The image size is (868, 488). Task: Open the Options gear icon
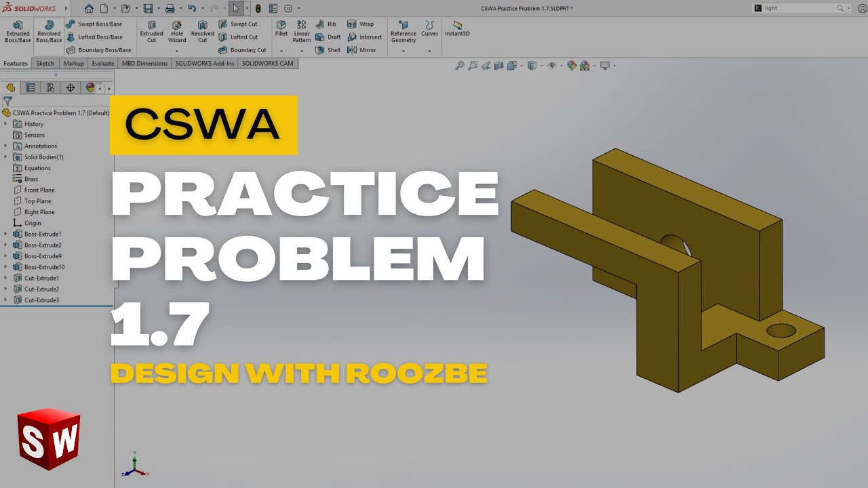click(288, 8)
